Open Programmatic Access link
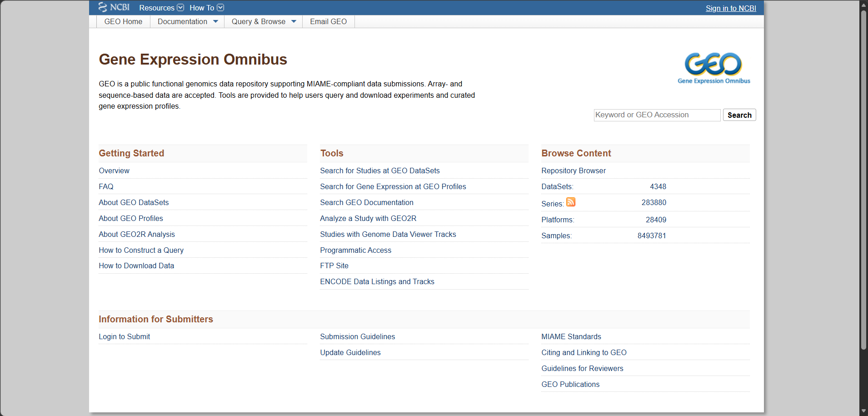This screenshot has width=868, height=416. [x=355, y=250]
